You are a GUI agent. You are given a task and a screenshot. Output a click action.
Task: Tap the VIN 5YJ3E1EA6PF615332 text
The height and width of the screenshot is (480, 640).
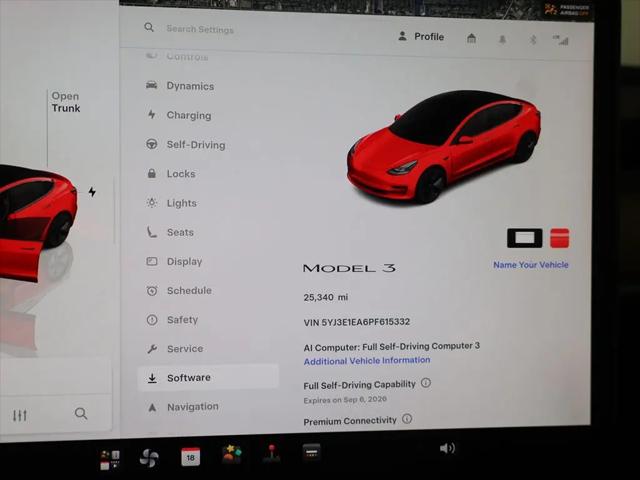(356, 322)
